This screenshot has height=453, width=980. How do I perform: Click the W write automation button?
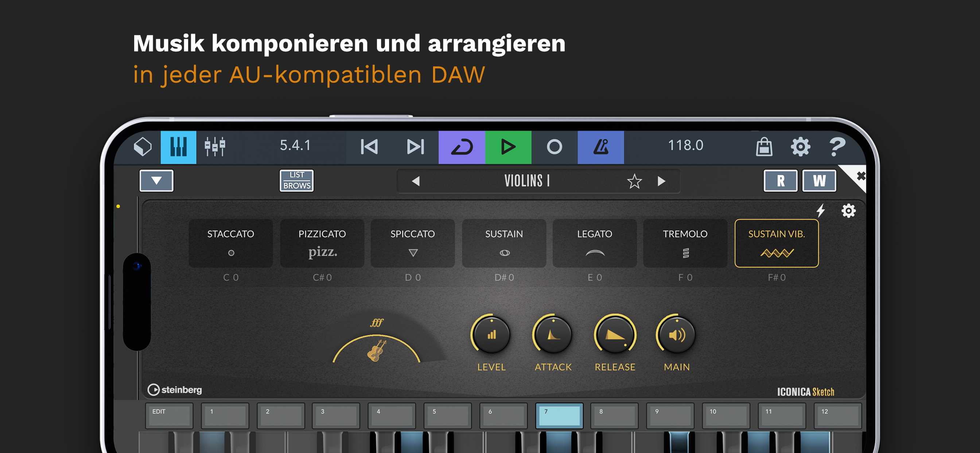tap(819, 181)
